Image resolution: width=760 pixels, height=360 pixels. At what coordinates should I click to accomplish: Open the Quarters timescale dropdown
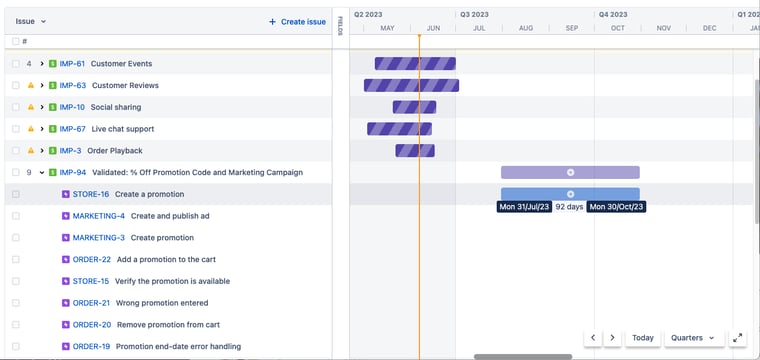693,338
